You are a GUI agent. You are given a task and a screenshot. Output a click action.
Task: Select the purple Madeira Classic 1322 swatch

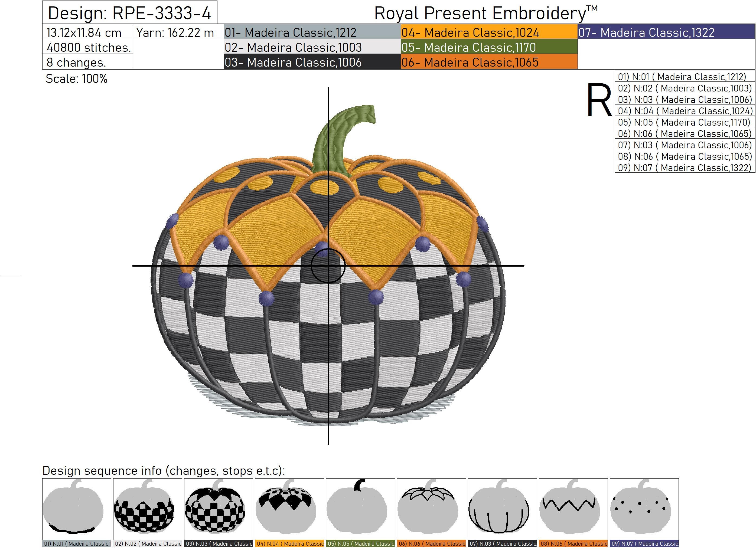point(663,32)
